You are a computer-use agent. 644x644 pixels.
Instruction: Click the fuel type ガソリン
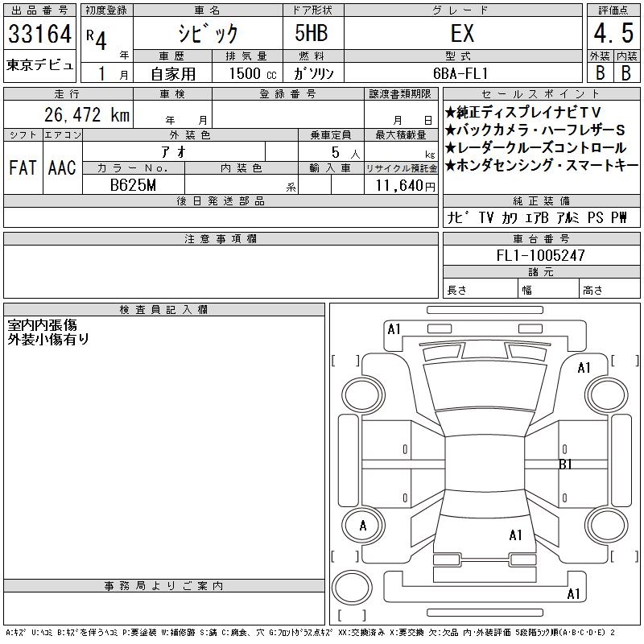pyautogui.click(x=313, y=73)
